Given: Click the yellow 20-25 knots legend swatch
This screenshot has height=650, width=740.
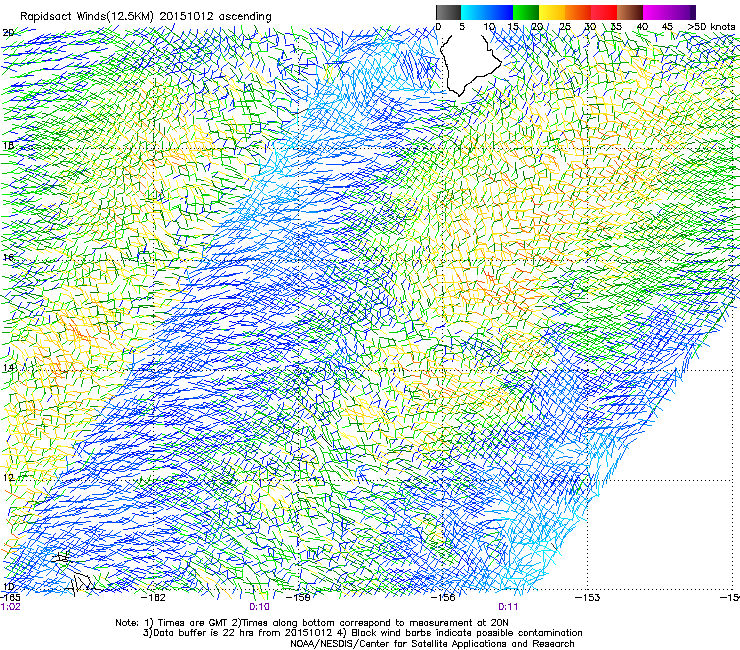Looking at the screenshot, I should tap(552, 12).
